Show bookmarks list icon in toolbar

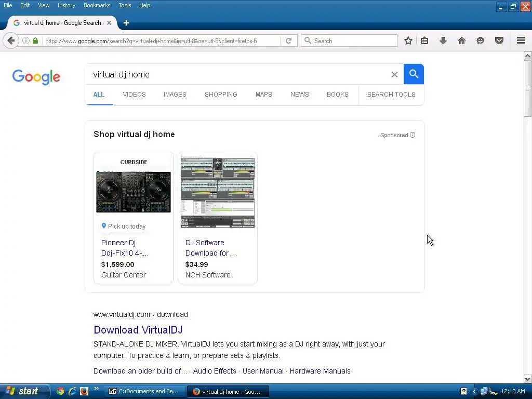pos(424,41)
